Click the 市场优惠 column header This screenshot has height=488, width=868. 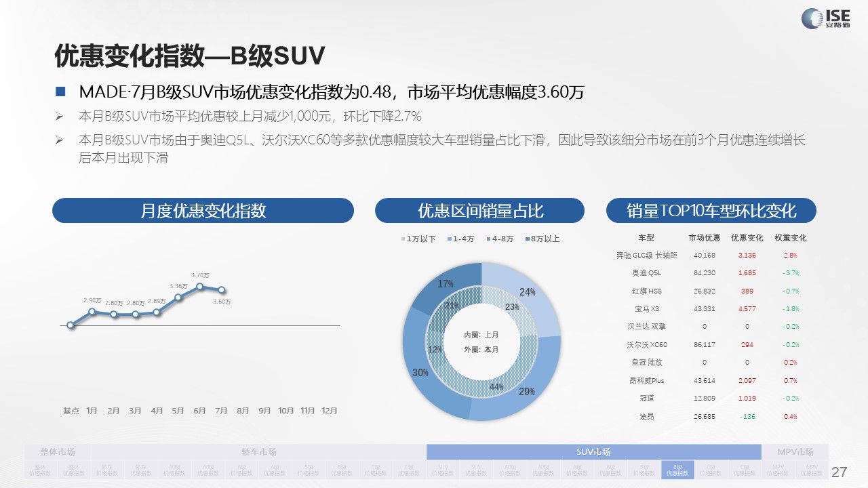(x=705, y=238)
